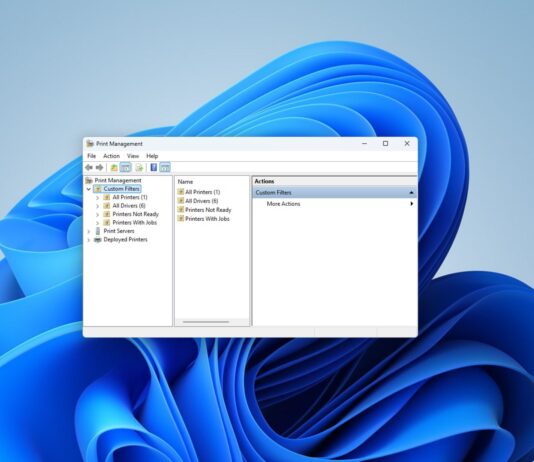Screen dimensions: 534x462
Task: Click the Forward arrow in the toolbar
Action: click(x=99, y=168)
